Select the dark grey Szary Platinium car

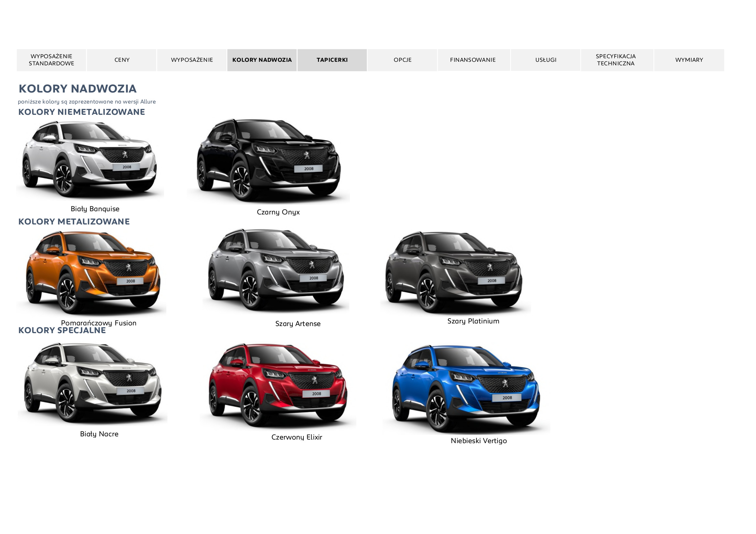[x=455, y=273]
